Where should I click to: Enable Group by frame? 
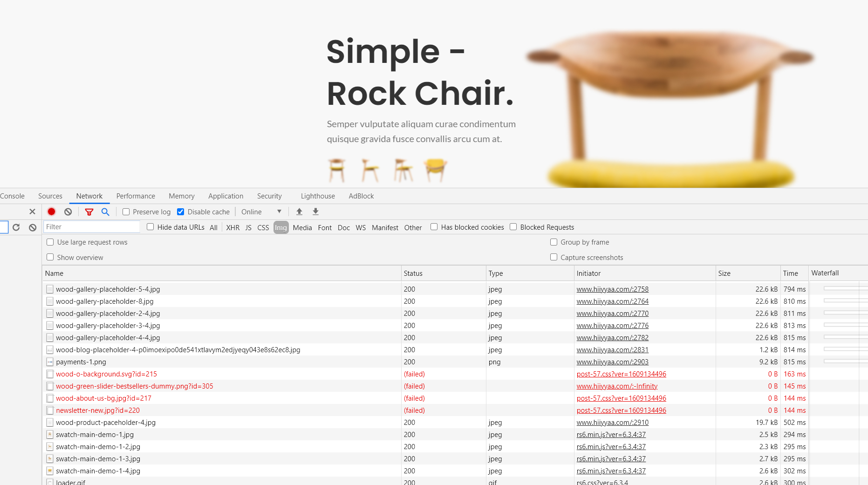554,242
